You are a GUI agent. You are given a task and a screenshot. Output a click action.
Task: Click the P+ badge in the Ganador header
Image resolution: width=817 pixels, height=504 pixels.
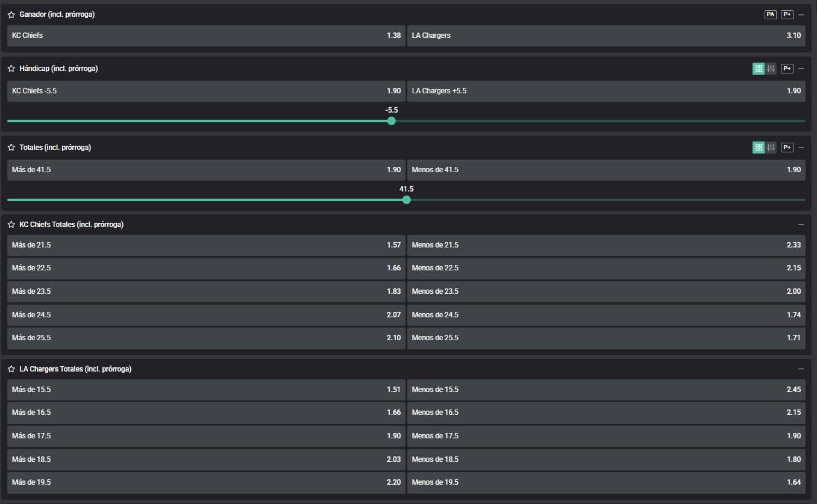787,14
